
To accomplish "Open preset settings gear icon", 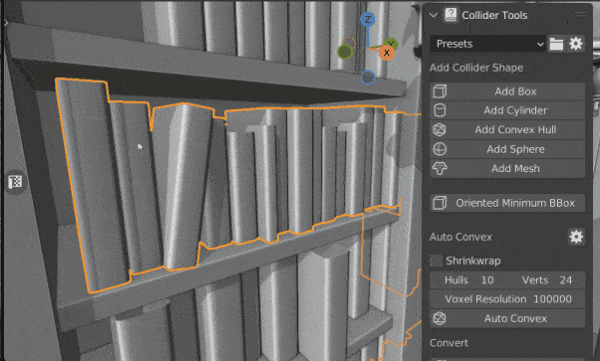I will click(576, 44).
